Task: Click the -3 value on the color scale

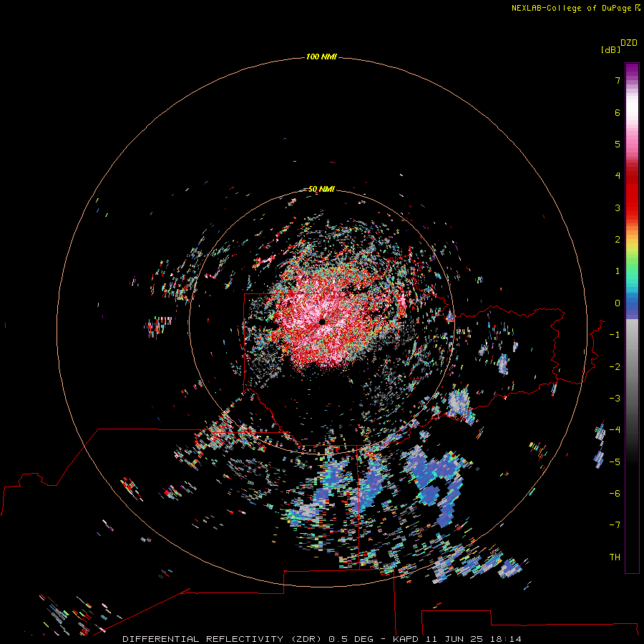Action: [615, 399]
